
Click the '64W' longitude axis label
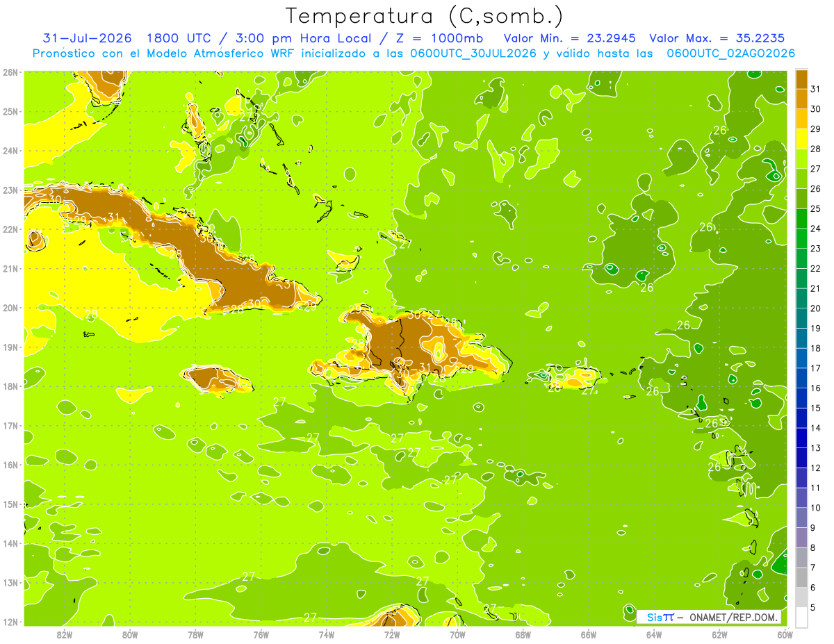(x=654, y=634)
